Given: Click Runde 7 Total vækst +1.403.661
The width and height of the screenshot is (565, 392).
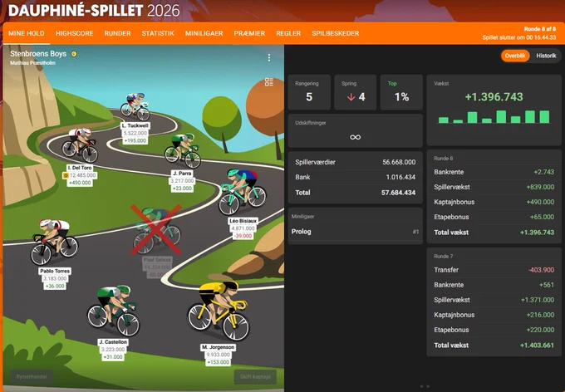Looking at the screenshot, I should [537, 345].
